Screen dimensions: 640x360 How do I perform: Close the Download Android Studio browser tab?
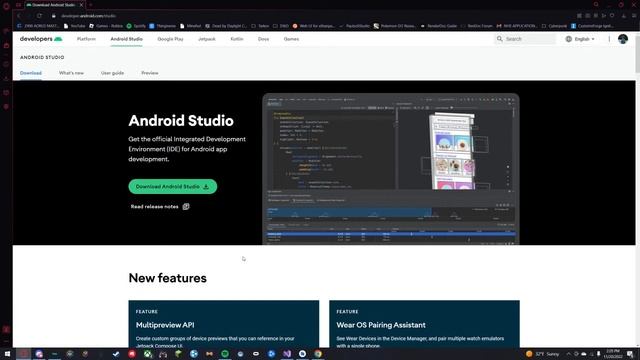(x=81, y=5)
